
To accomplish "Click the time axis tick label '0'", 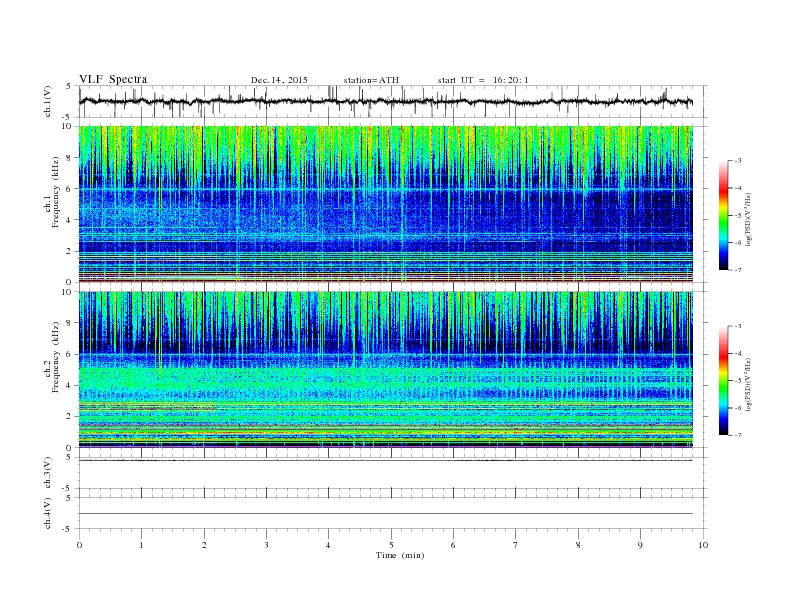I will click(x=79, y=545).
